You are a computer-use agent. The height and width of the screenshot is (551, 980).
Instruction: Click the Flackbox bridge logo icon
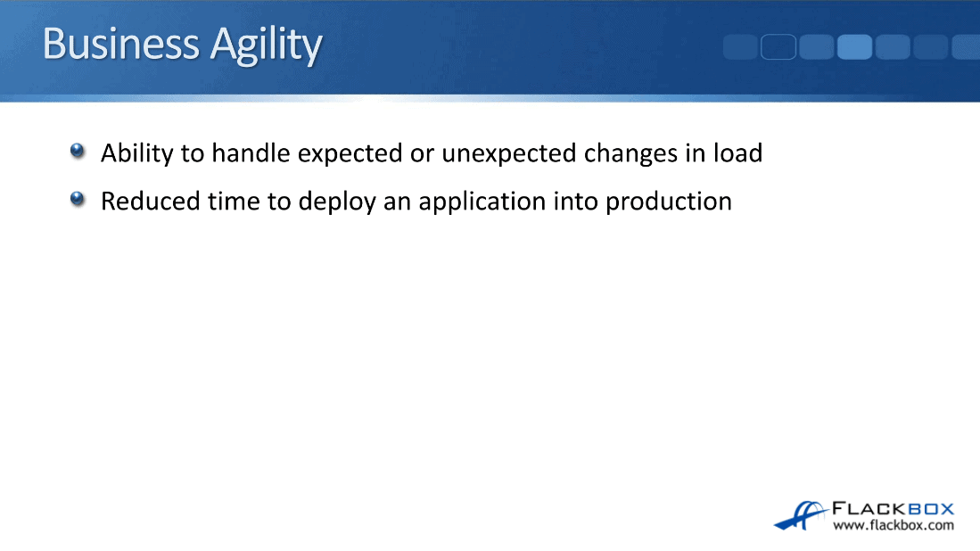tap(801, 514)
